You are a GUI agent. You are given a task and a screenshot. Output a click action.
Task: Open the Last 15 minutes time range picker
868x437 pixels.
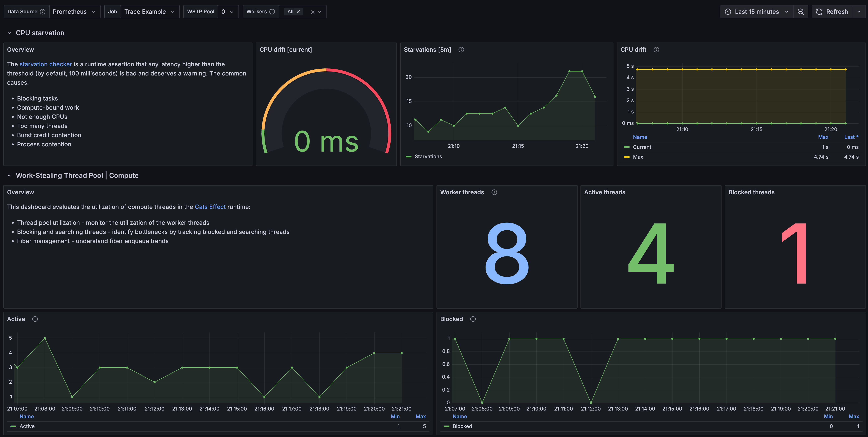coord(757,12)
